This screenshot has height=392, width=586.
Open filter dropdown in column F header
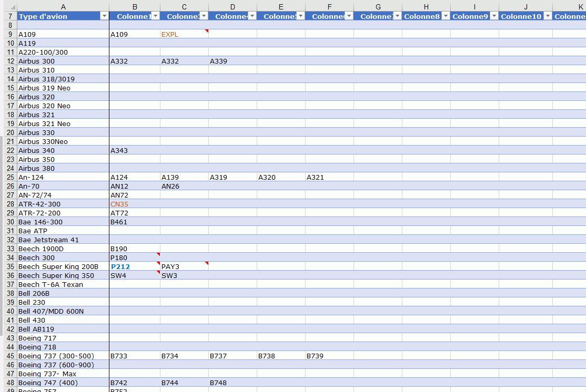pos(349,16)
